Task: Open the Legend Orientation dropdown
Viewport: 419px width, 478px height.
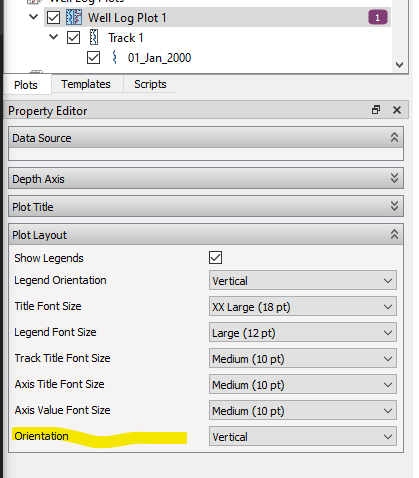Action: pos(303,281)
